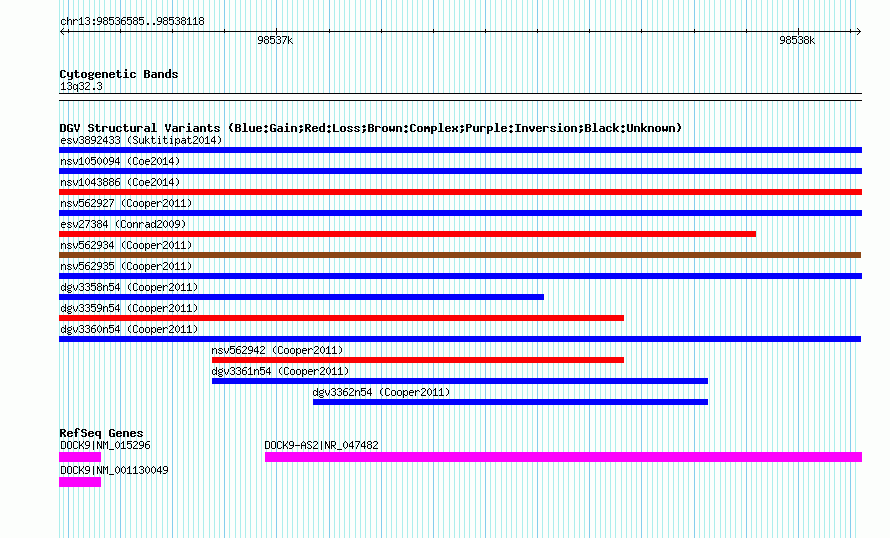
Task: Select dgv3361n54 (Cooper2011) label
Action: tap(280, 371)
